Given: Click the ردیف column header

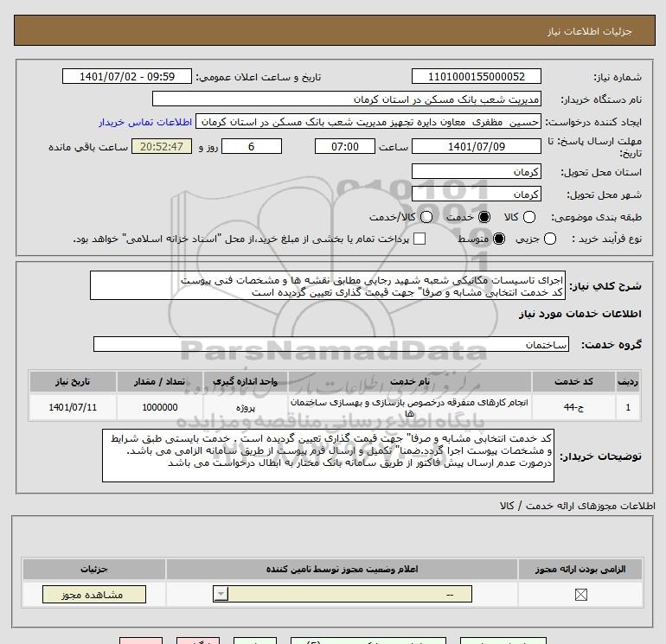Looking at the screenshot, I should coord(628,381).
